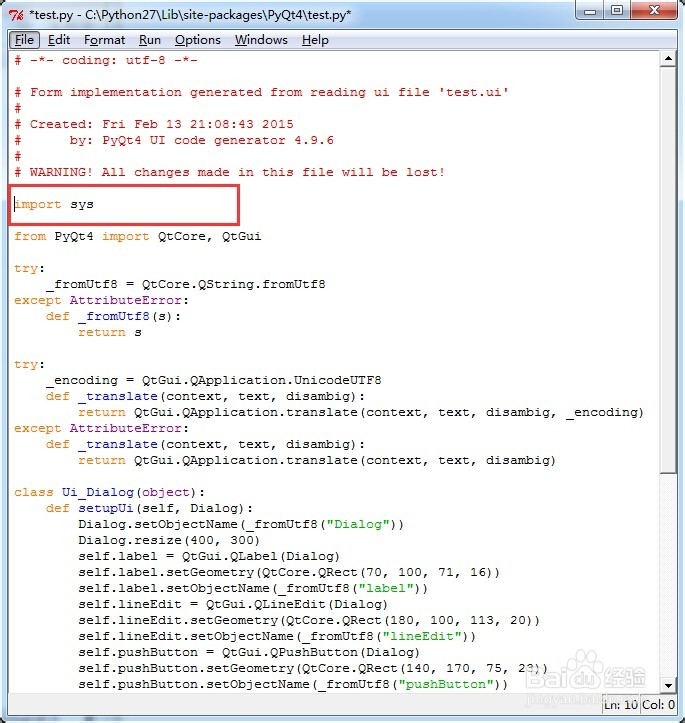The image size is (685, 723).
Task: Click the second 'except AttributeError:' line
Action: point(101,428)
